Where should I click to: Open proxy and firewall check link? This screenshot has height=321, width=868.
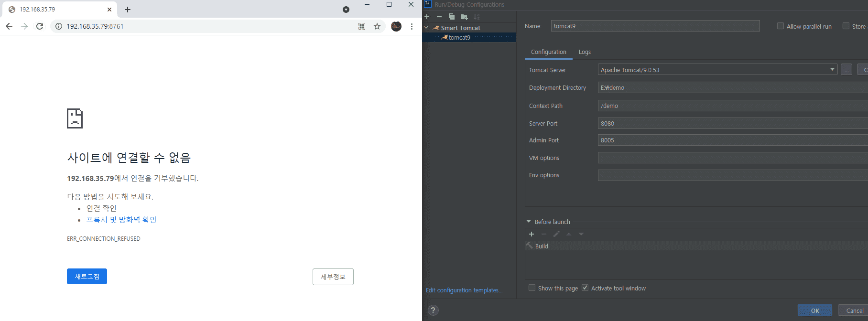tap(121, 219)
